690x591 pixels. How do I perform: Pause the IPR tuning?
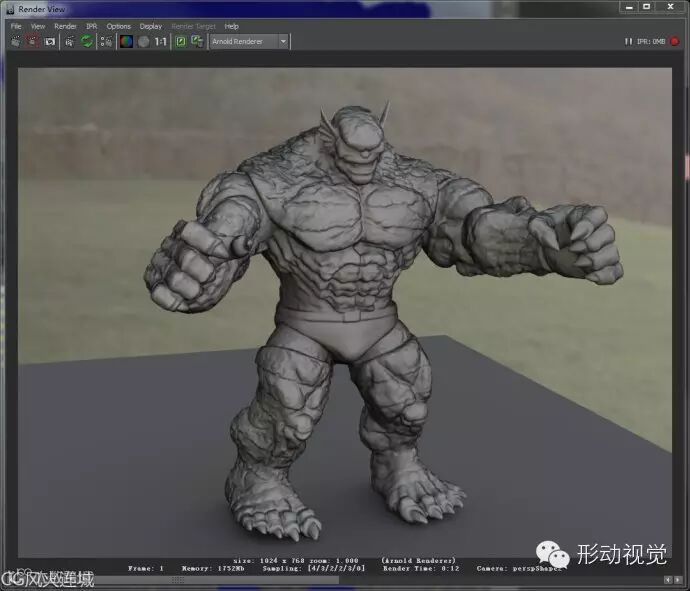click(628, 42)
